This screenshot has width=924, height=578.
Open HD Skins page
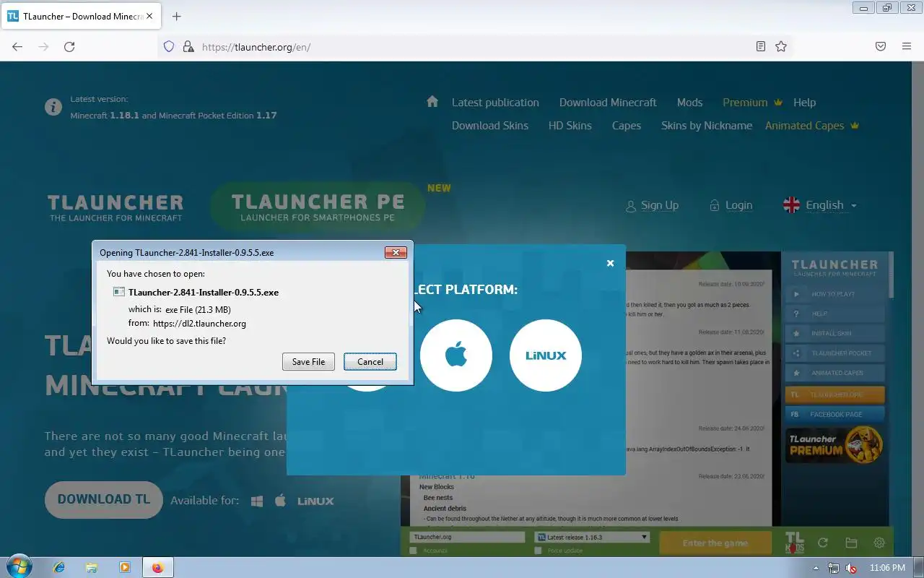(570, 126)
